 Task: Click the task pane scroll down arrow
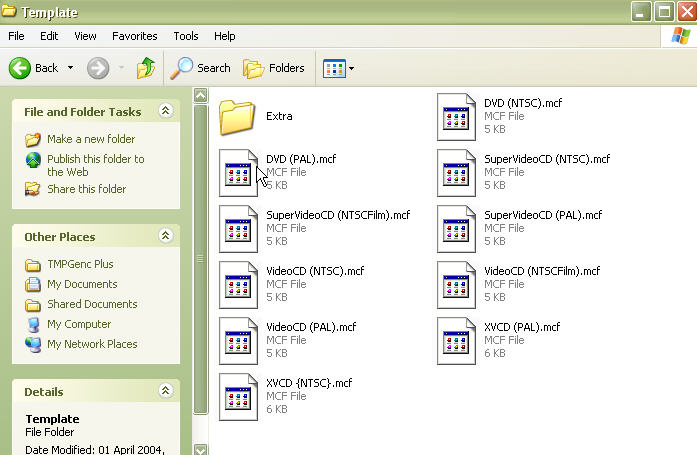(200, 449)
